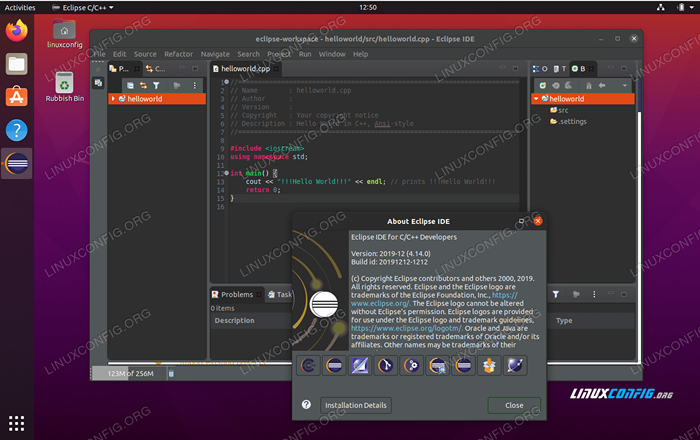Click the Type column header in Problems

click(564, 320)
